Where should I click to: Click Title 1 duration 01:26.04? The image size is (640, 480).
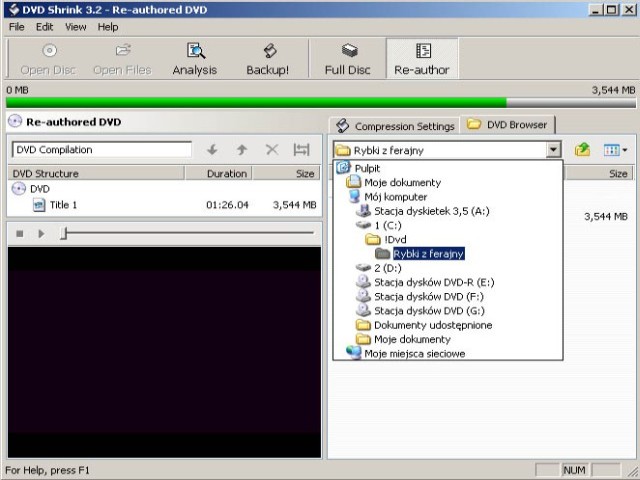click(227, 205)
